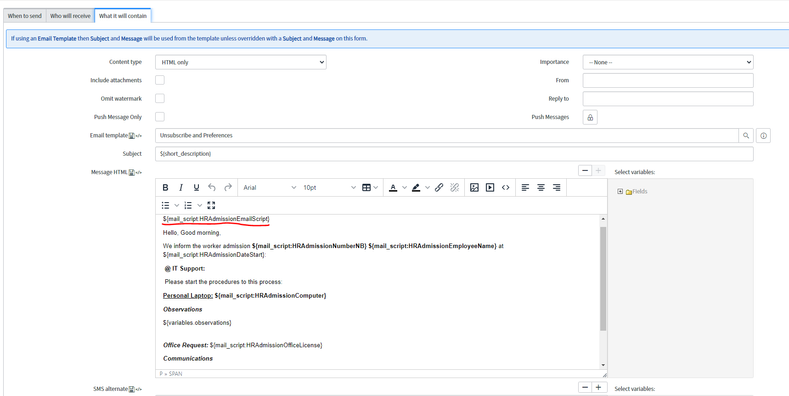Insert an image into message

point(474,187)
